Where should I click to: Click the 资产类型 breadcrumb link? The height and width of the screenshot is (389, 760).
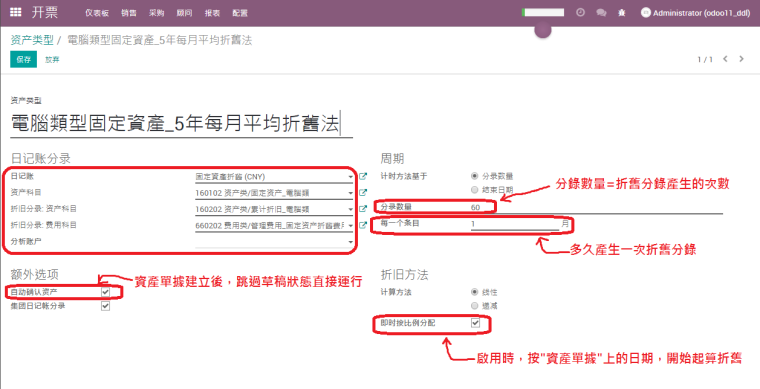click(x=32, y=40)
